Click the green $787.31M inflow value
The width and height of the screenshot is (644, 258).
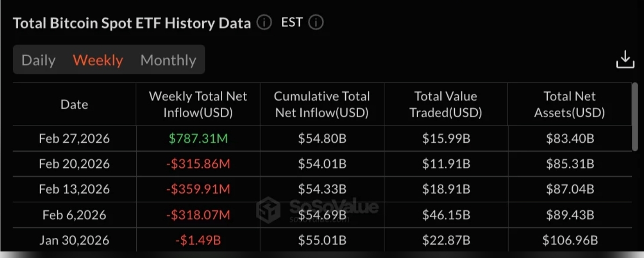(x=198, y=139)
